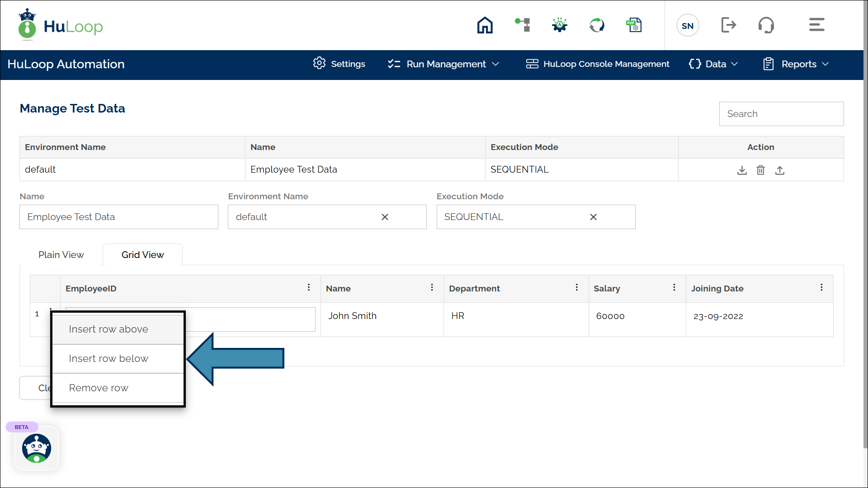Image resolution: width=868 pixels, height=488 pixels.
Task: Click the upload icon in the Action column
Action: (x=780, y=170)
